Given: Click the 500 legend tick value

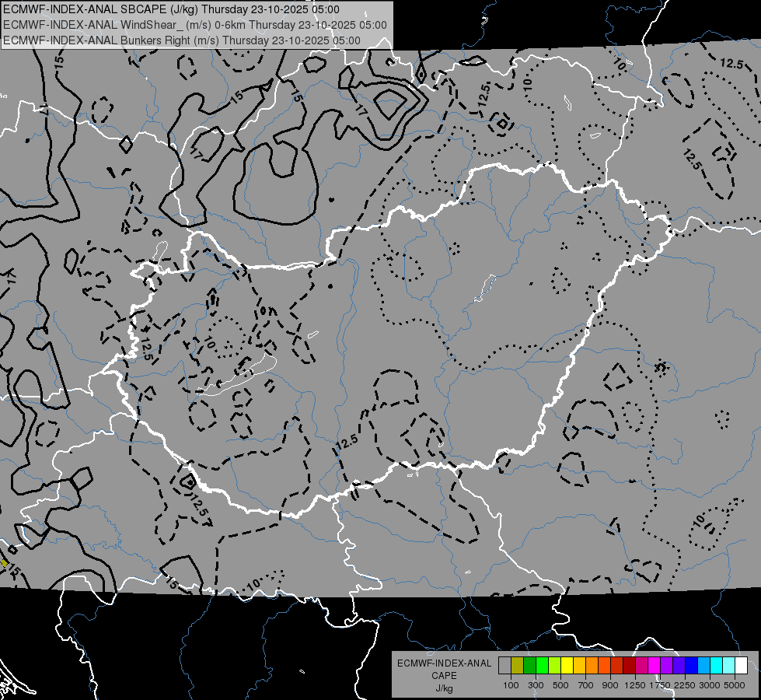Looking at the screenshot, I should coord(560,685).
